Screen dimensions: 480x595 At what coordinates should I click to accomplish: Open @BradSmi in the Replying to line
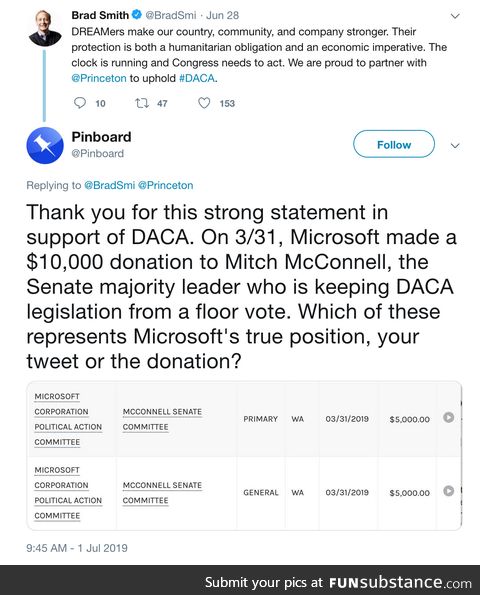coord(109,185)
